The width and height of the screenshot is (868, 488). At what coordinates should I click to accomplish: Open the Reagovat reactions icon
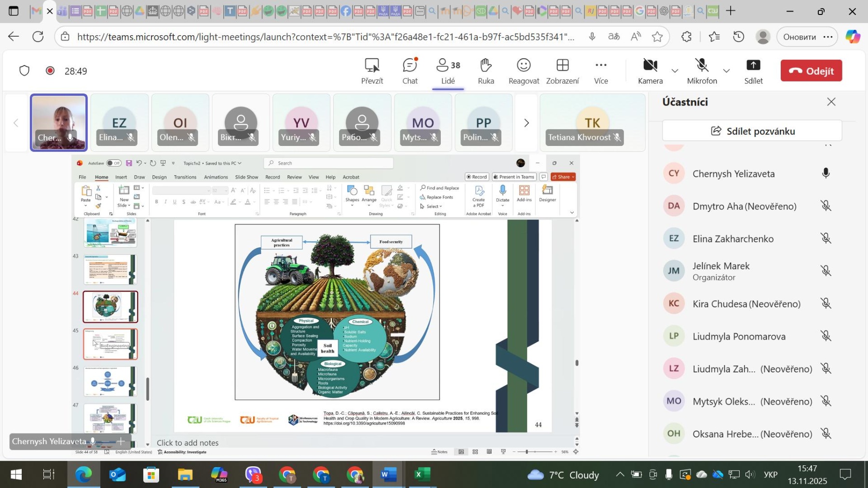(x=524, y=70)
